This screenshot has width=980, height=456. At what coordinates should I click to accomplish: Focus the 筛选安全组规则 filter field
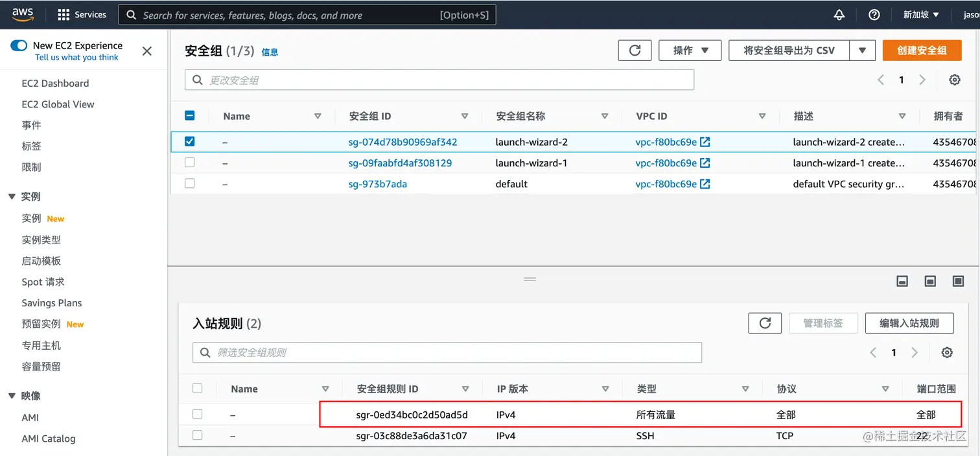coord(447,352)
